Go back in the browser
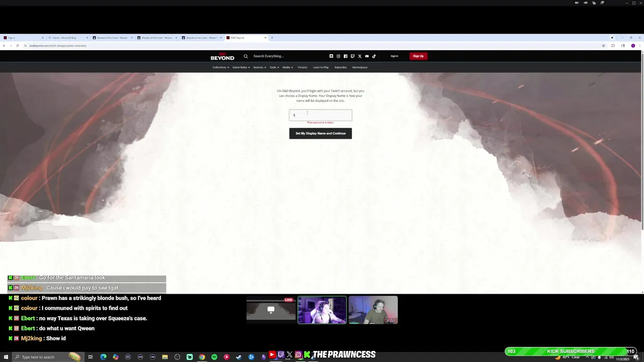 4,46
